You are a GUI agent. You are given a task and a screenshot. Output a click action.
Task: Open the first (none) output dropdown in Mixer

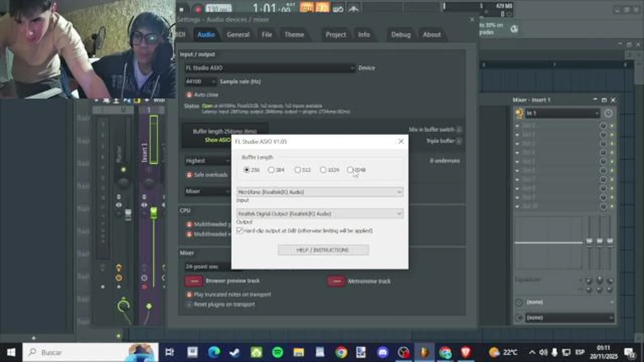click(570, 302)
